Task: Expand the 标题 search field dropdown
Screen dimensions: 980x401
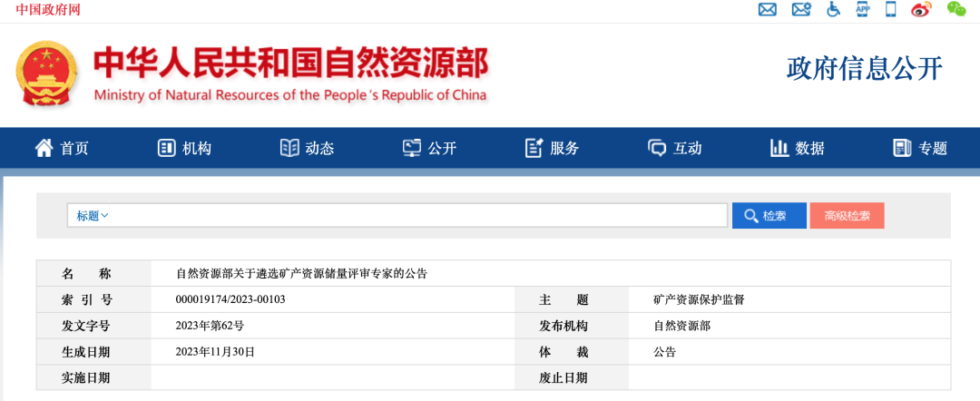Action: point(92,216)
